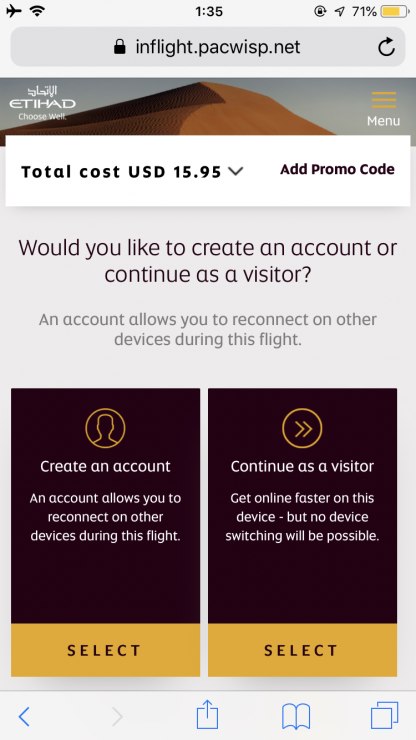
Task: Tap the Total cost USD 15.95 text
Action: 121,172
